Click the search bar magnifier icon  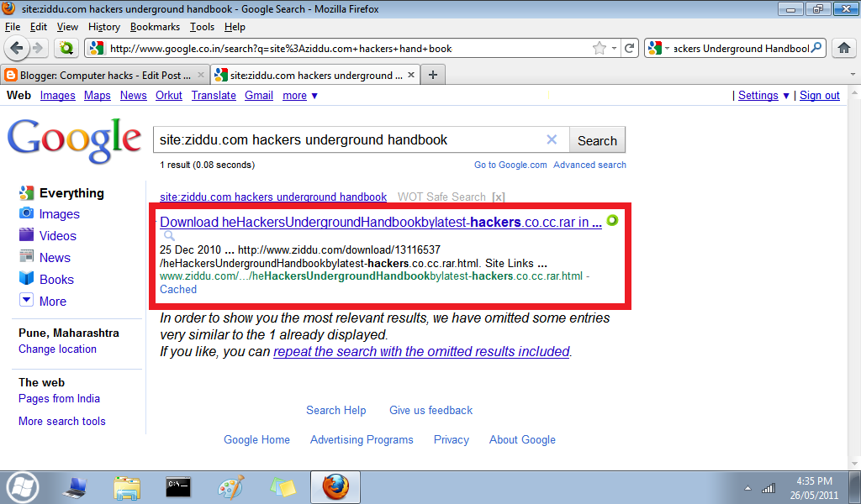pyautogui.click(x=816, y=48)
